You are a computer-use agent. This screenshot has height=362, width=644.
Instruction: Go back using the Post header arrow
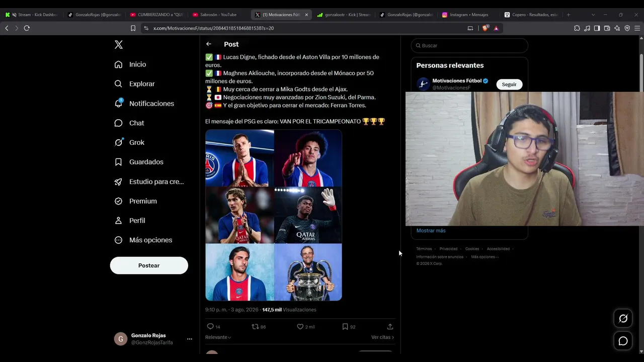(209, 44)
